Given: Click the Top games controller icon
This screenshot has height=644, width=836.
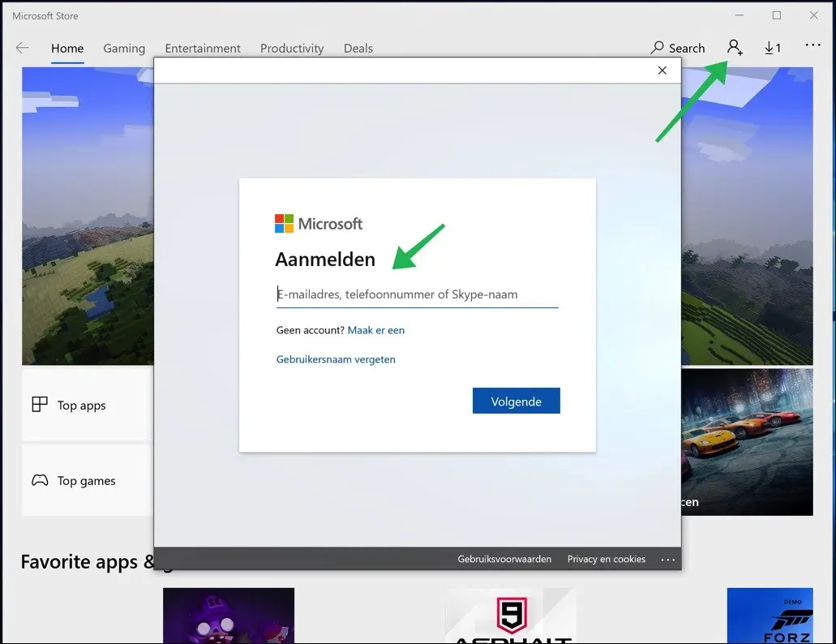Looking at the screenshot, I should (x=40, y=480).
